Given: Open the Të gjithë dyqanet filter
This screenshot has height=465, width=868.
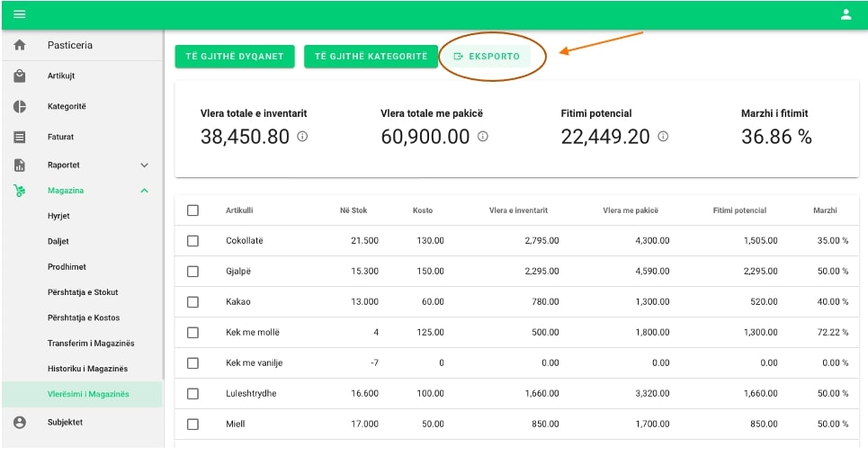Looking at the screenshot, I should click(x=234, y=57).
